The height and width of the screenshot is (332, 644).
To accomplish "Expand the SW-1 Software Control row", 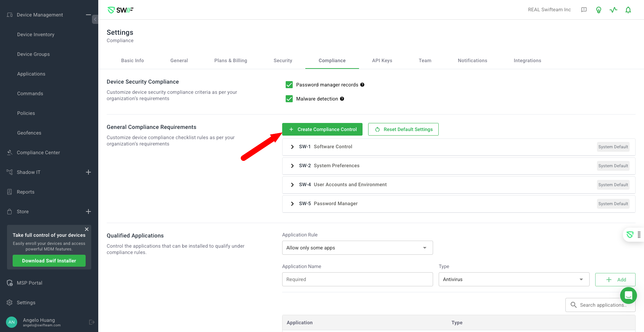I will (292, 147).
